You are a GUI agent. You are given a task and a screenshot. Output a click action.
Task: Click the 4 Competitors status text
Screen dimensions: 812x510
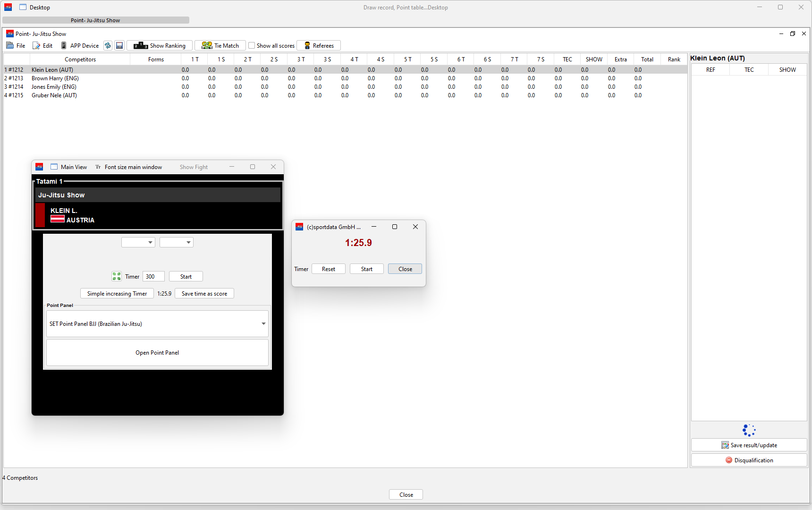point(20,477)
